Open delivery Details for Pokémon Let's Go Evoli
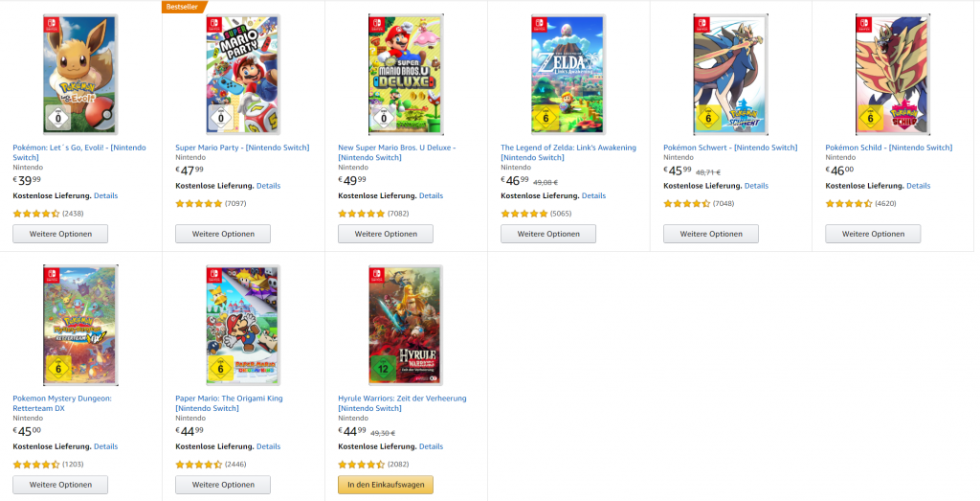 click(x=105, y=195)
